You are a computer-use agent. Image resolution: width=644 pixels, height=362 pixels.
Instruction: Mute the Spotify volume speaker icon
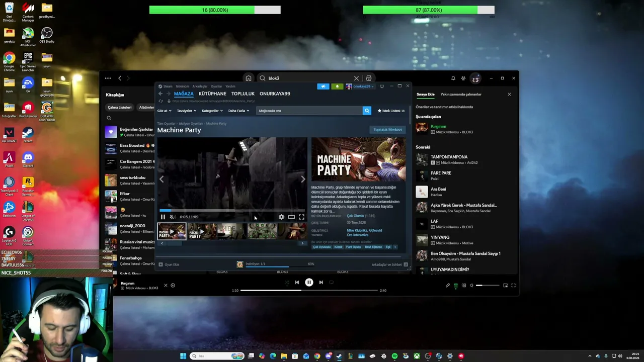(x=471, y=286)
